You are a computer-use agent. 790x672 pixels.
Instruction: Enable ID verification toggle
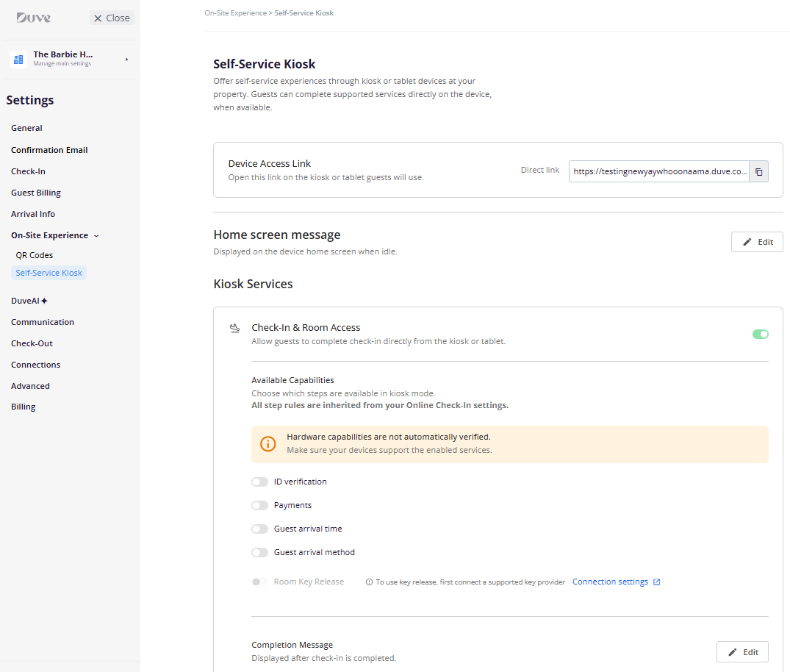pos(260,482)
